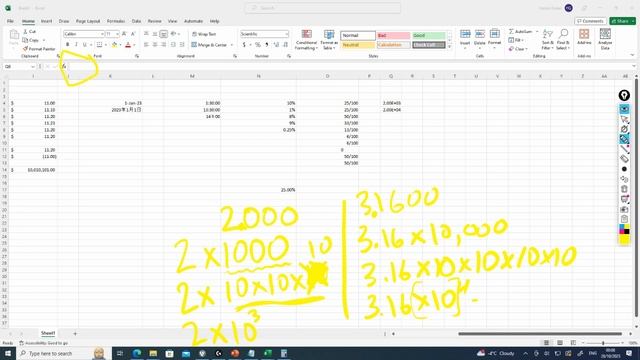
Task: Expand the Merge & Center dropdown arrow
Action: (232, 45)
